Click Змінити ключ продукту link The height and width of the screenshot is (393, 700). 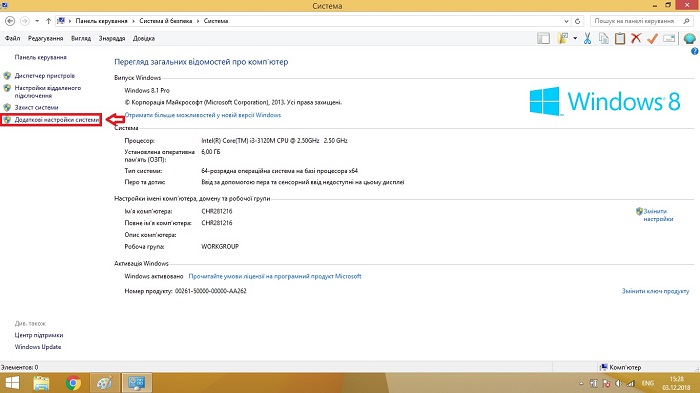coord(655,291)
